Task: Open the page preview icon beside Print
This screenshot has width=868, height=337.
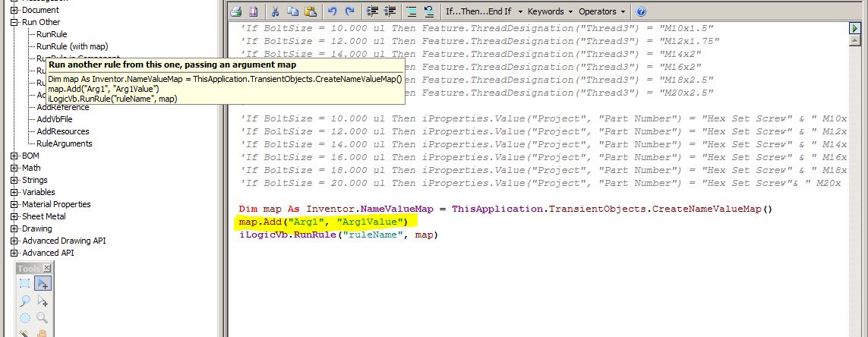Action: (x=253, y=11)
